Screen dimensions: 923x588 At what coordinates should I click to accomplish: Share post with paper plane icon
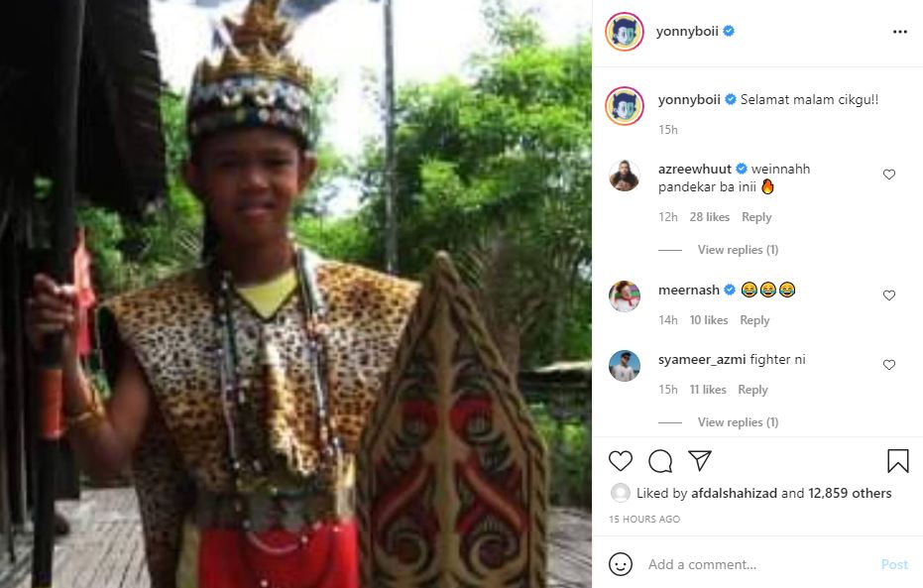click(x=700, y=460)
